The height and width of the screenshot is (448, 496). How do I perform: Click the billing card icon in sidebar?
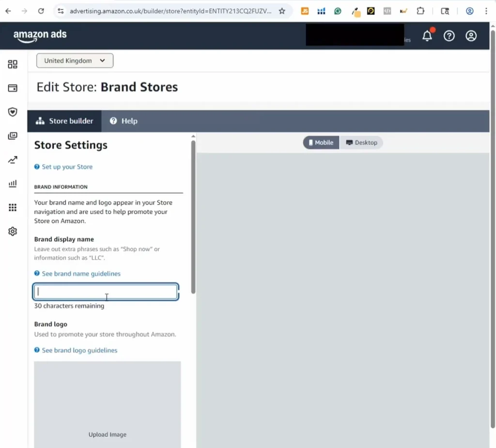[13, 88]
